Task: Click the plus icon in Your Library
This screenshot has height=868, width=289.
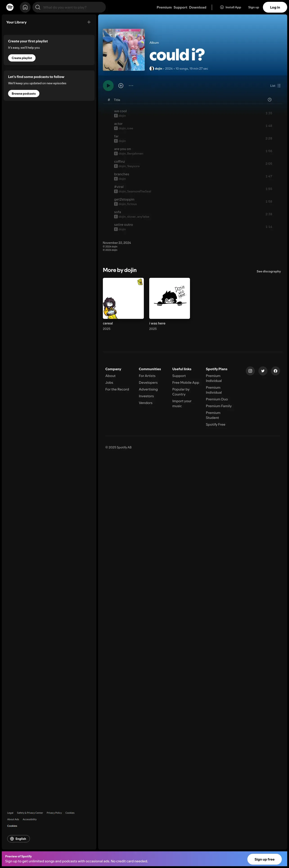Action: (x=89, y=22)
